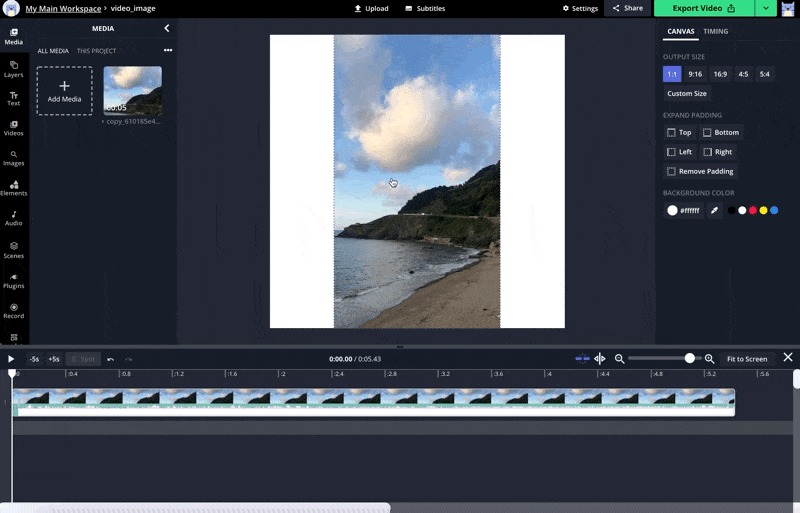Switch to This Project media tab
The width and height of the screenshot is (800, 513).
tap(96, 51)
